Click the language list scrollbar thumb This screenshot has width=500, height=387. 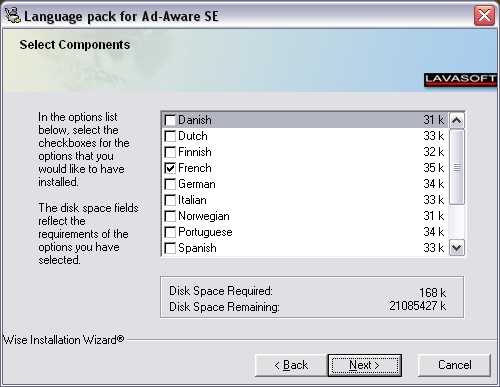click(x=457, y=167)
